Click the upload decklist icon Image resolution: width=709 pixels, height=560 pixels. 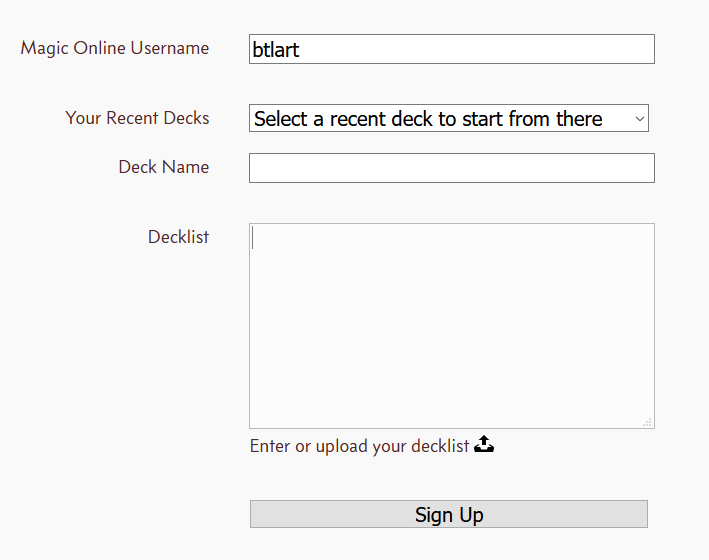coord(484,444)
